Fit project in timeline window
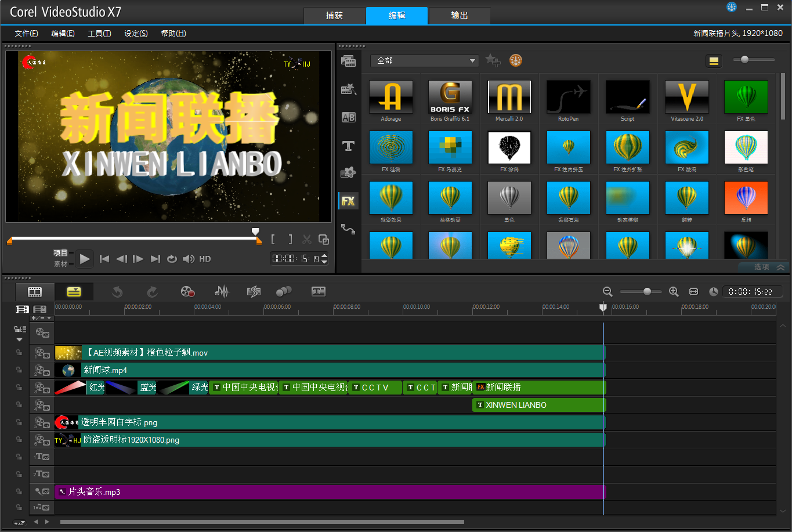 [693, 292]
